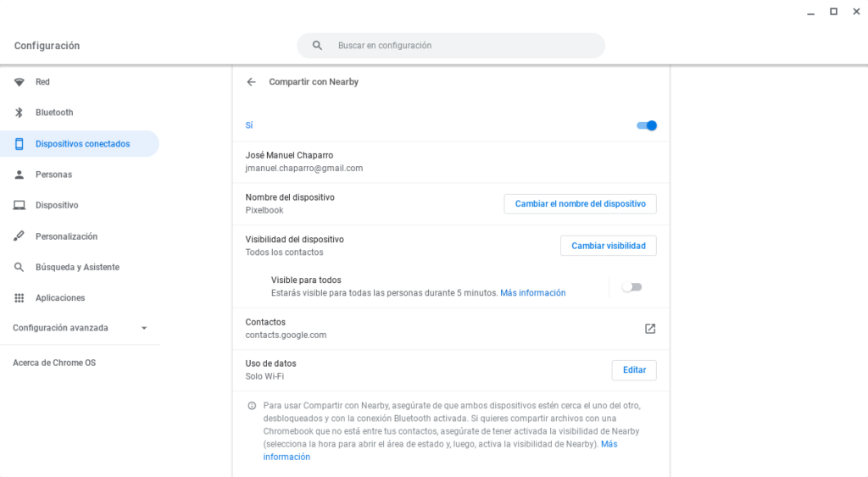Screen dimensions: 868x477
Task: Open Más información link under Visible para todos
Action: pos(532,293)
